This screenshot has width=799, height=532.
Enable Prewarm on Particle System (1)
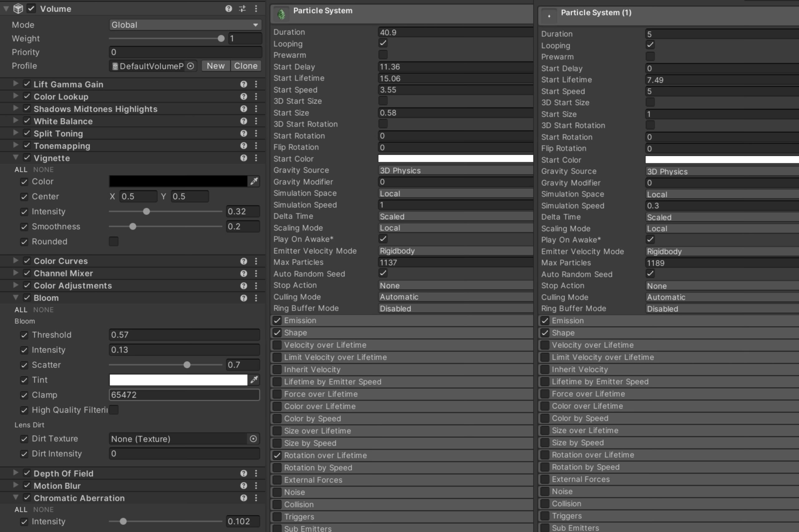pyautogui.click(x=650, y=56)
